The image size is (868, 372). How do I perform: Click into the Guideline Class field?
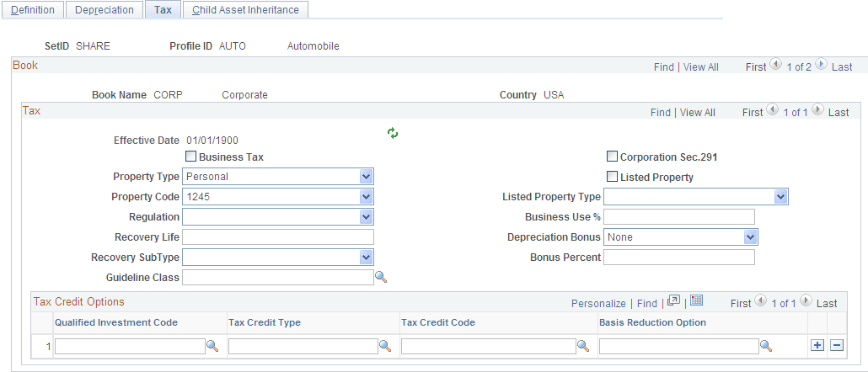278,277
